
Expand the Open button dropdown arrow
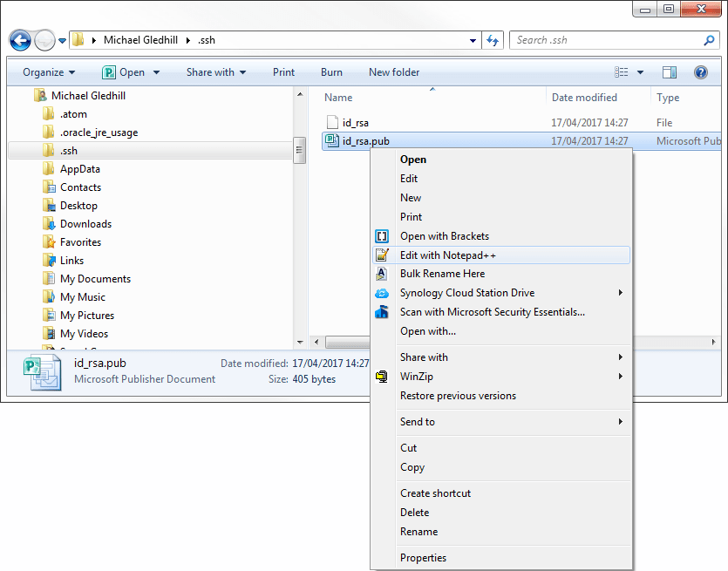(156, 72)
